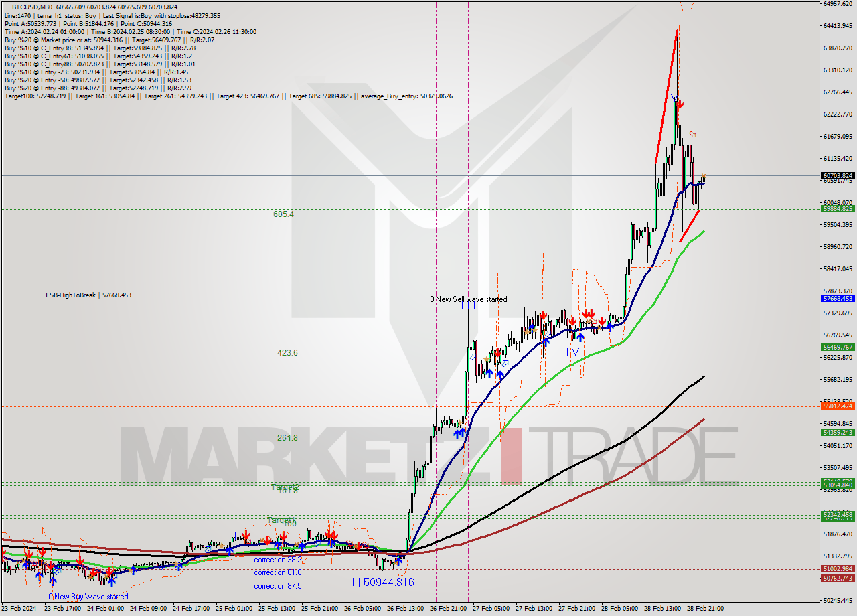Click the 58417.040 axis price
Screen dimensions: 857x616
click(x=837, y=269)
